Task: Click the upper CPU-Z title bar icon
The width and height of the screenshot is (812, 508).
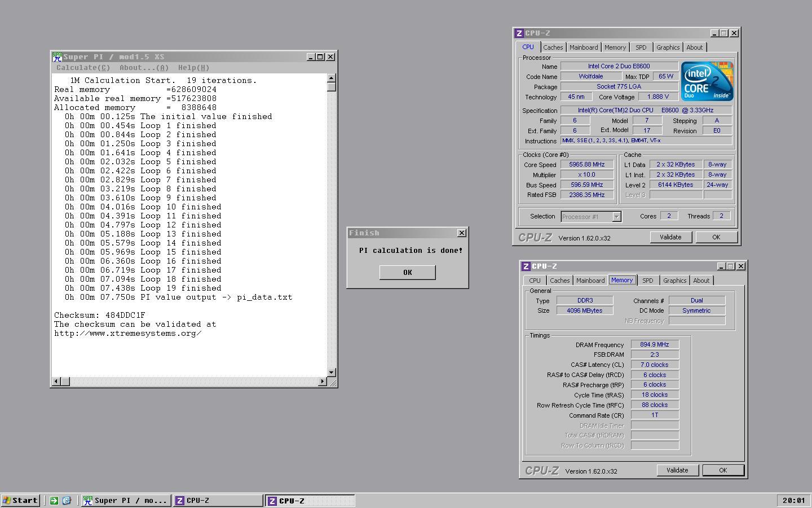Action: coord(519,33)
